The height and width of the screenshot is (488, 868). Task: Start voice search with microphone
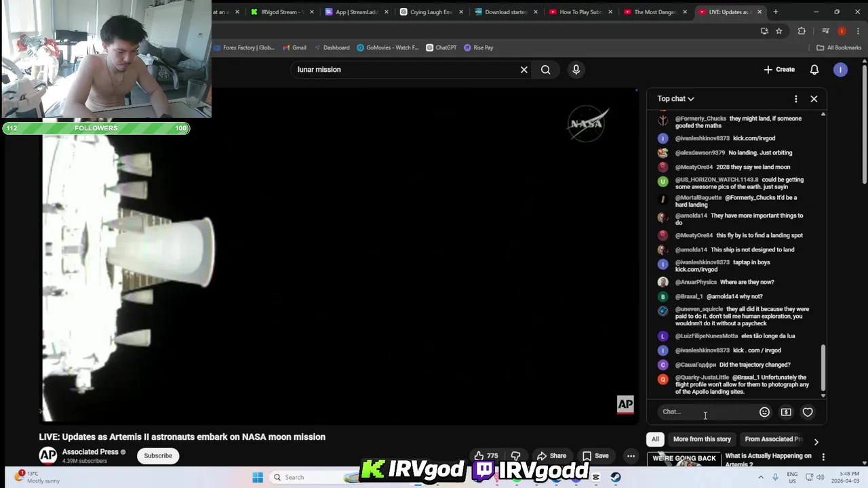[576, 69]
